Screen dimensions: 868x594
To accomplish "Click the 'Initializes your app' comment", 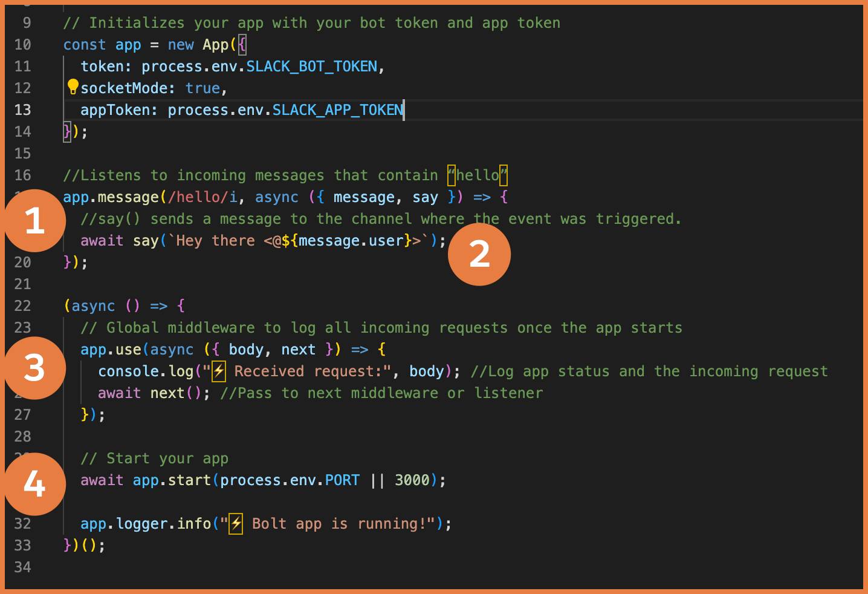I will [x=311, y=23].
